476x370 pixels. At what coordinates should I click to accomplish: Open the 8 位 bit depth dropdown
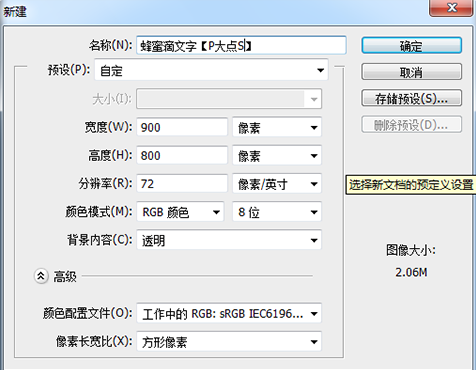[277, 212]
